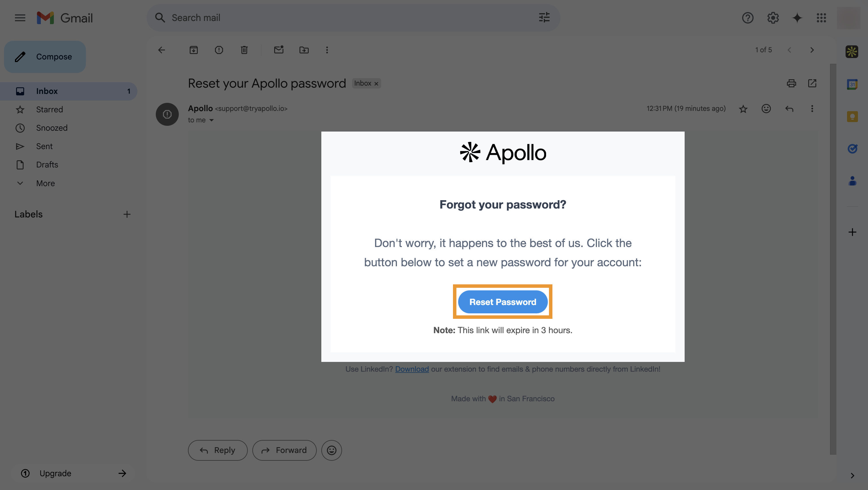
Task: Switch to the Sent folder
Action: 44,146
